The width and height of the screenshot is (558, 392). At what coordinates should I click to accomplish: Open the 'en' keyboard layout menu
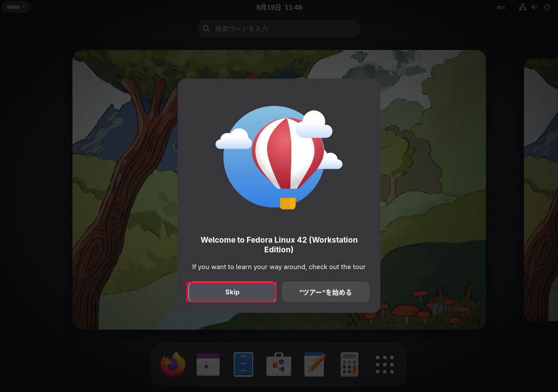coord(501,7)
